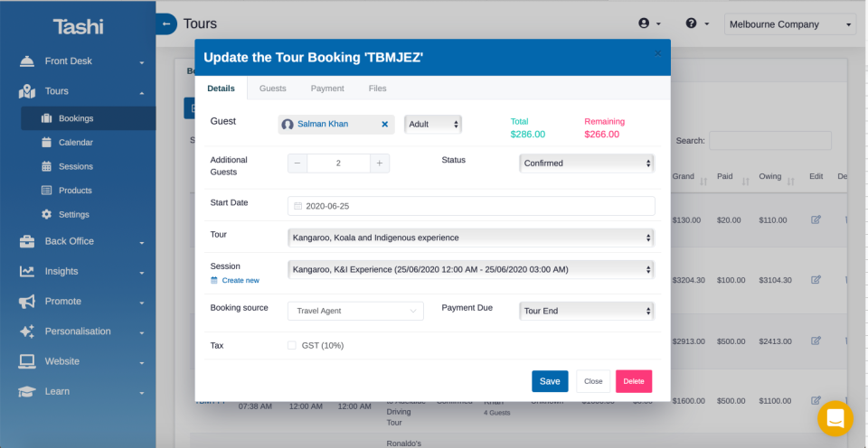Open the Adult guest type dropdown
868x448 pixels.
(433, 125)
